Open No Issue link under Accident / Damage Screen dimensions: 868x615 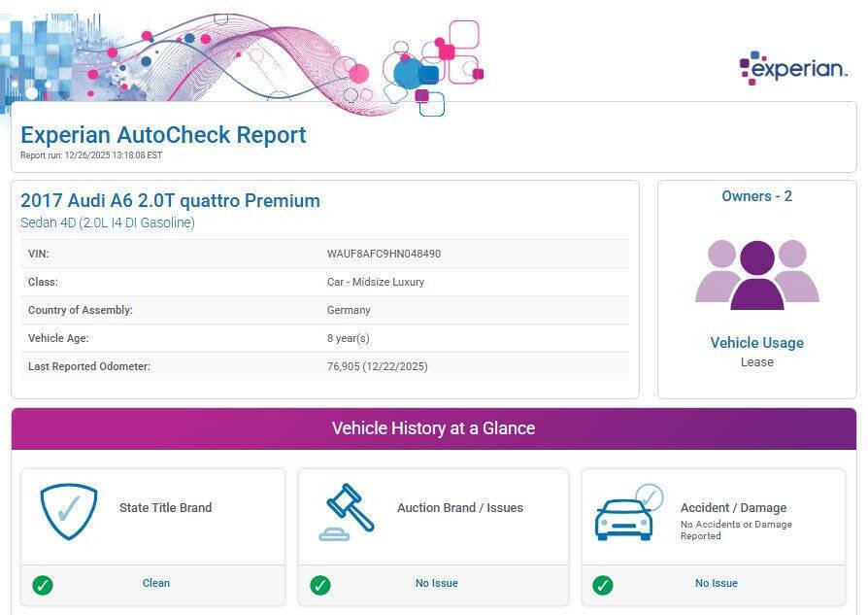tap(716, 584)
